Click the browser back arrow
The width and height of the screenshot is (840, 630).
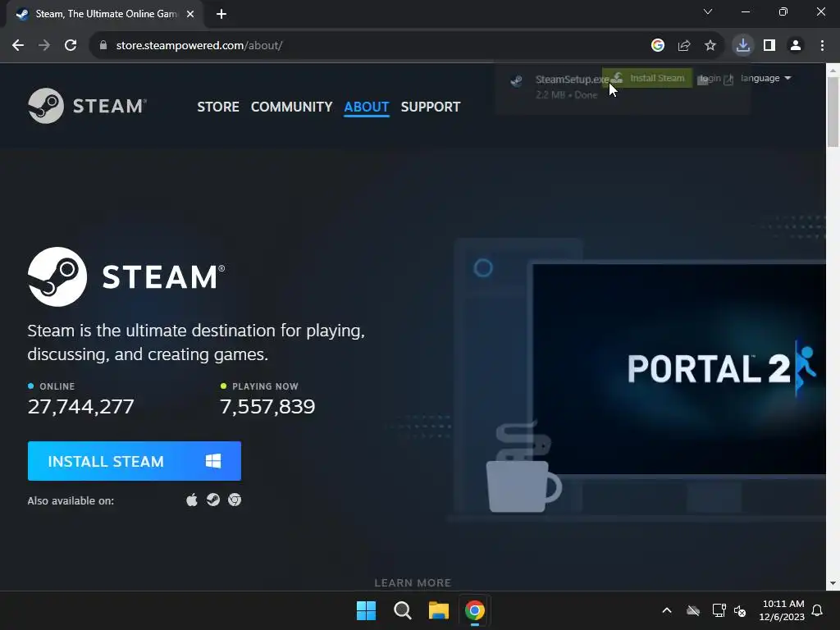click(18, 46)
